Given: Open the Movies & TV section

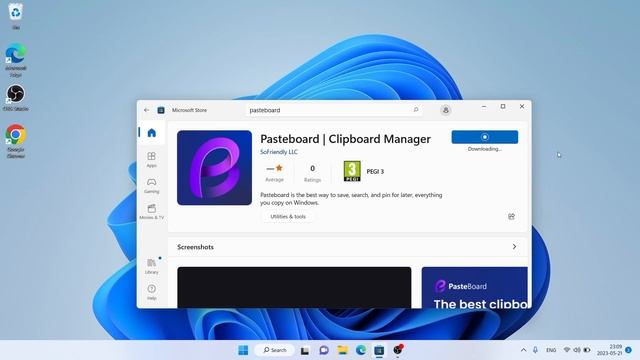Looking at the screenshot, I should (x=151, y=212).
